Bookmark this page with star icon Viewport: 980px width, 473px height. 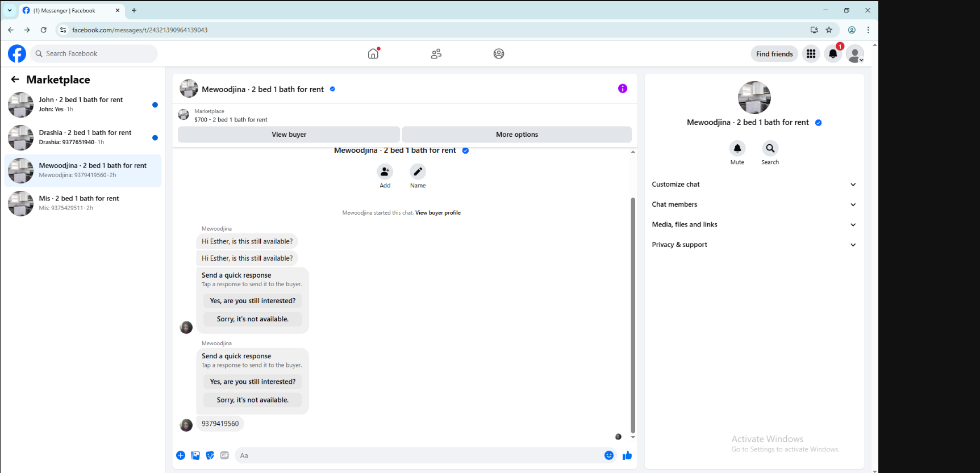[829, 30]
